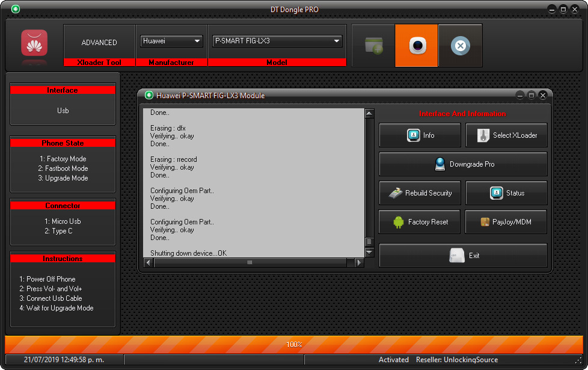This screenshot has width=588, height=370.
Task: Click '3: Upgrade Mode' phone state
Action: (63, 178)
